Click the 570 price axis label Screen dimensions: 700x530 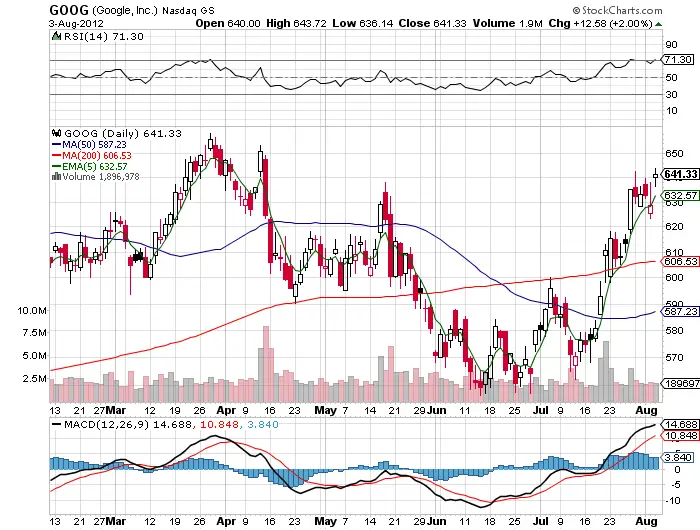[x=674, y=357]
